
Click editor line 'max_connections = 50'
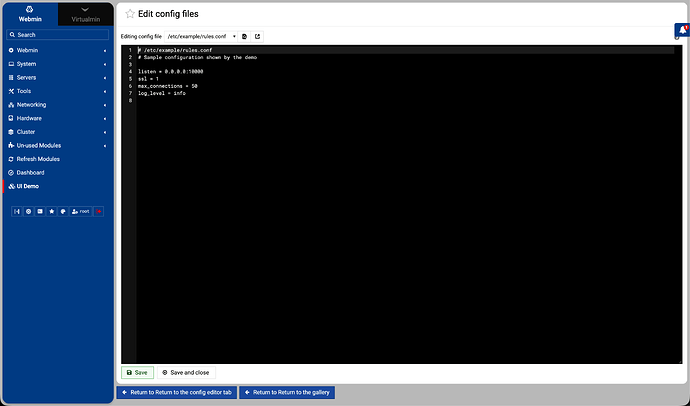[x=167, y=86]
